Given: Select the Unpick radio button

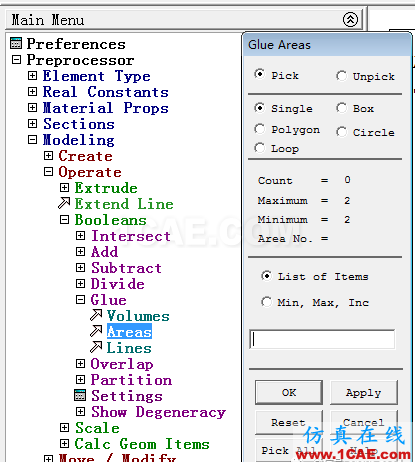Looking at the screenshot, I should [341, 76].
